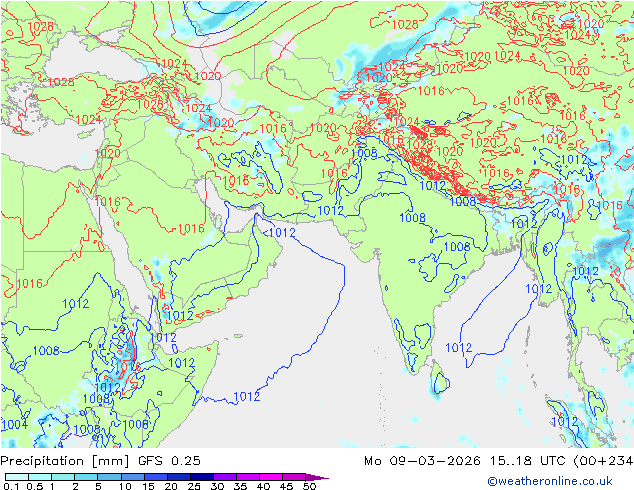Viewport: 634px width, 490px height.
Task: Click the '50' legend scale value
Action: [309, 486]
